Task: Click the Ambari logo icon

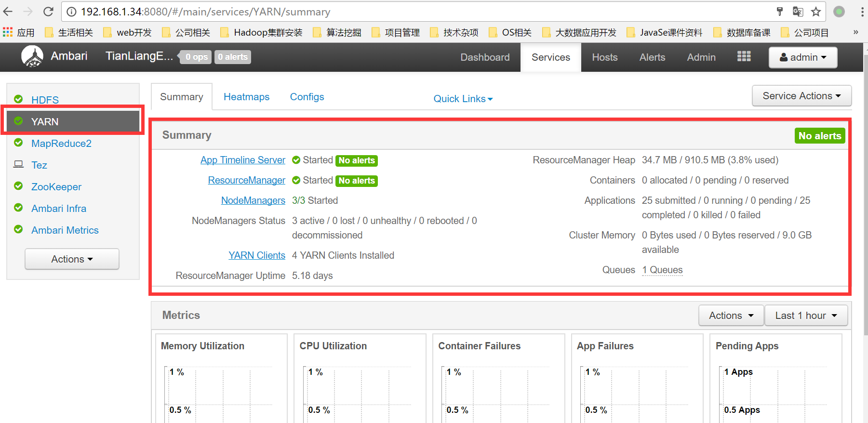Action: click(x=32, y=56)
